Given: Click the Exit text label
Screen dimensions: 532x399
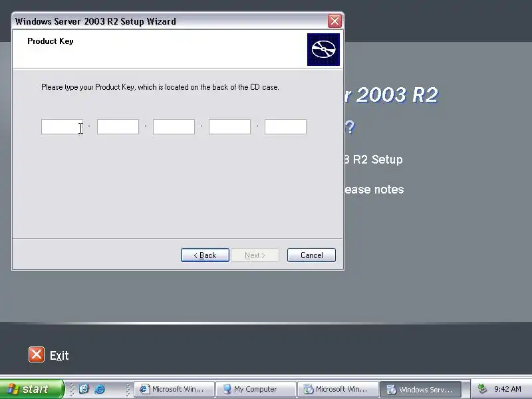Looking at the screenshot, I should pyautogui.click(x=59, y=356).
